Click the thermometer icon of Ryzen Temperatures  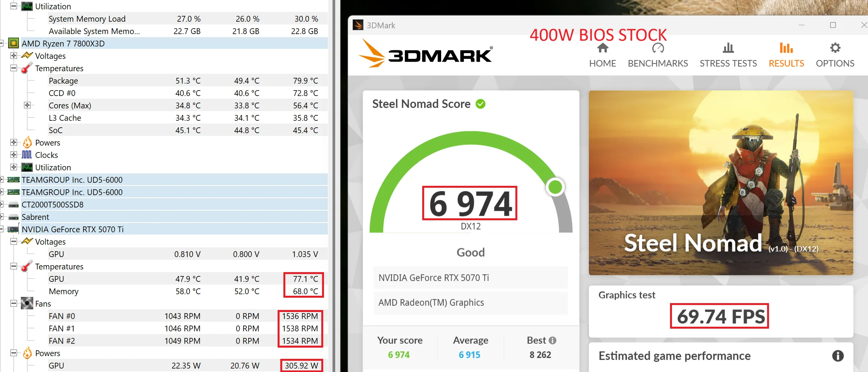tap(27, 68)
